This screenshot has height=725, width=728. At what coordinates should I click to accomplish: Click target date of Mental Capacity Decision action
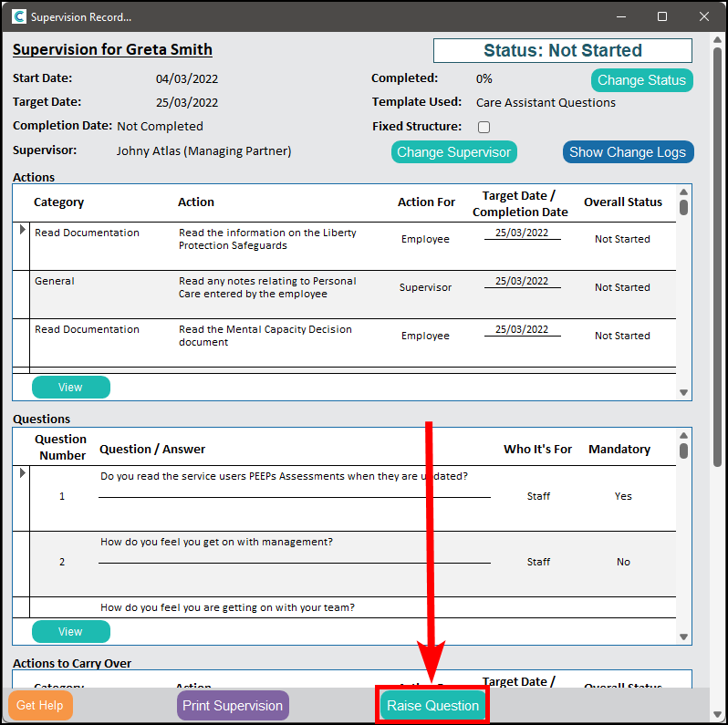(522, 329)
